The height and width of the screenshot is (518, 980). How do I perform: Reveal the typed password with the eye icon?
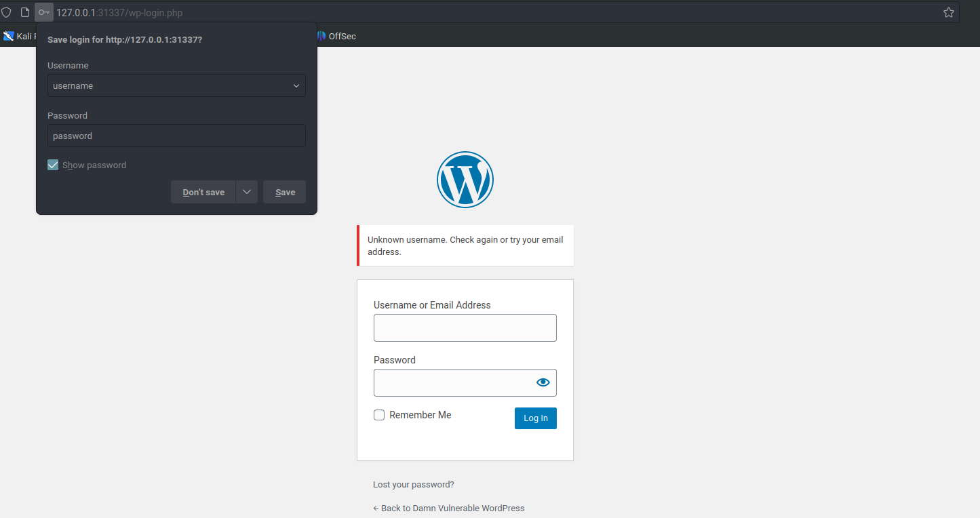[x=543, y=382]
